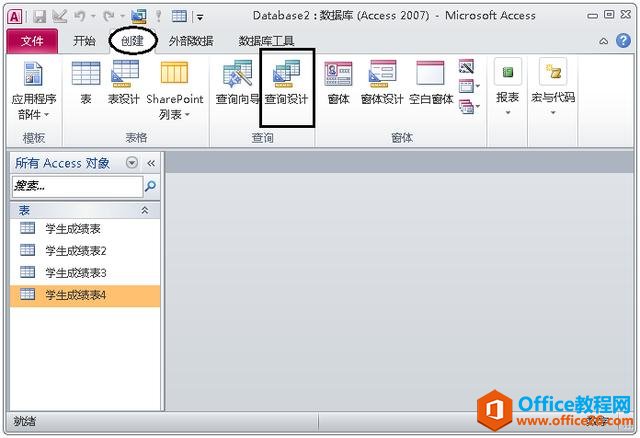Click the design view icon beside Save
This screenshot has height=438, width=640.
point(60,16)
